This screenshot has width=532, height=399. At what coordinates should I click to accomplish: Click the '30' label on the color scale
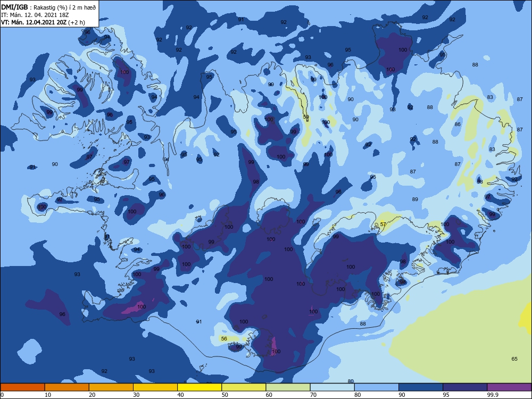[136, 395]
